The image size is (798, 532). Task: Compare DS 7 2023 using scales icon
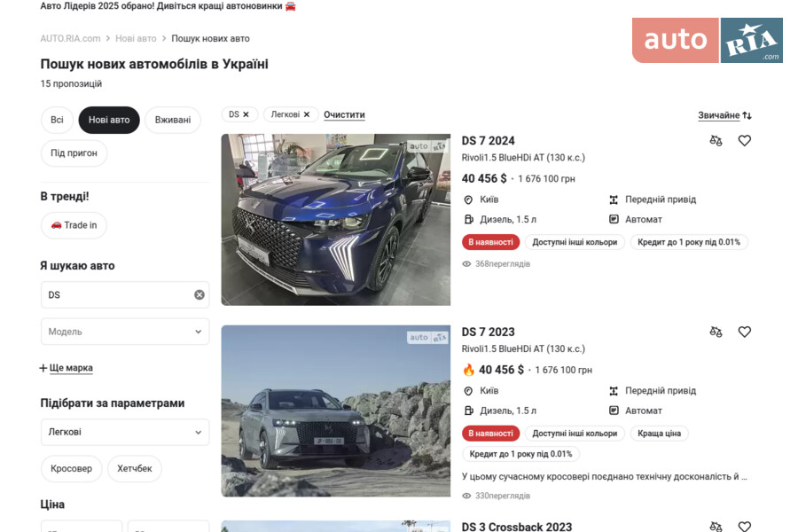716,332
